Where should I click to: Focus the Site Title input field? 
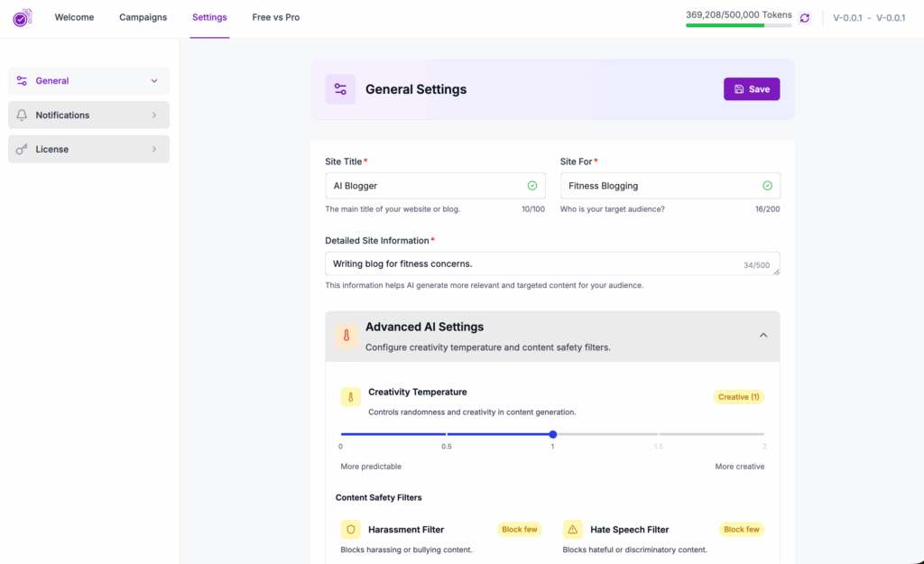[435, 186]
